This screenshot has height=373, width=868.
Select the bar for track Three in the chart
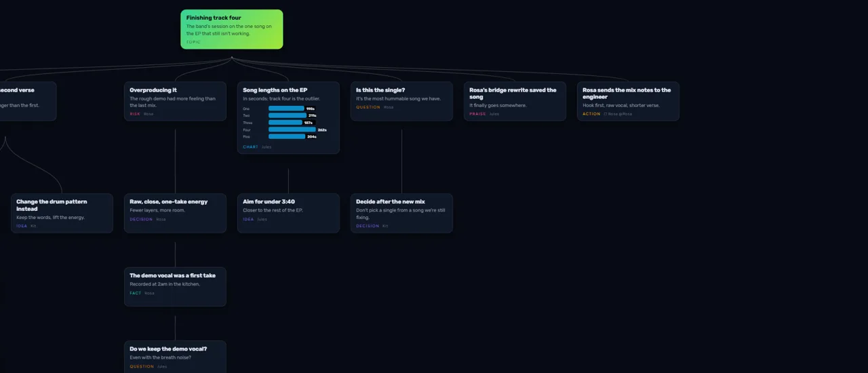(285, 123)
